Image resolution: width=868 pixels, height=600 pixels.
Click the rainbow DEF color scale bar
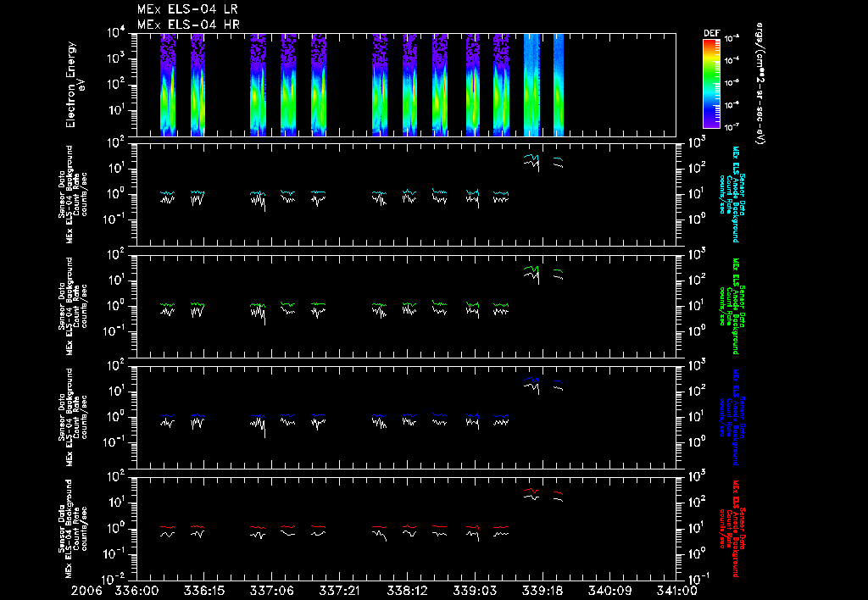coord(711,84)
